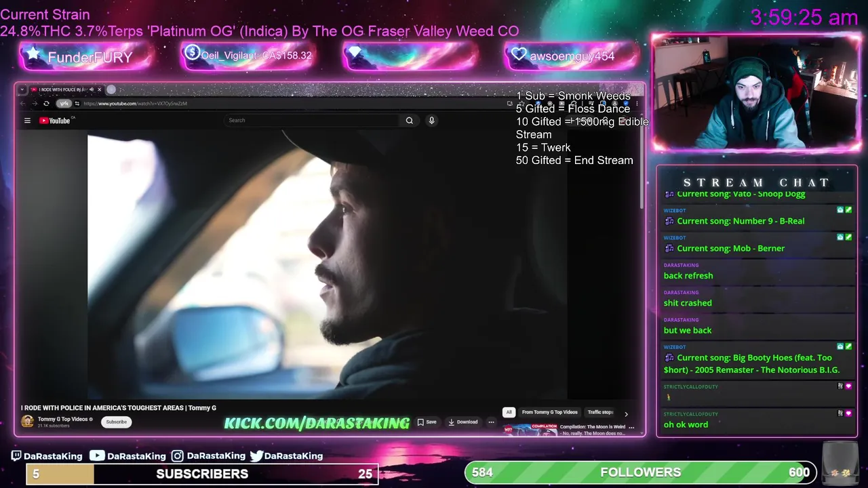Click the music note icon before 'Number 9'
The width and height of the screenshot is (868, 488).
(669, 221)
